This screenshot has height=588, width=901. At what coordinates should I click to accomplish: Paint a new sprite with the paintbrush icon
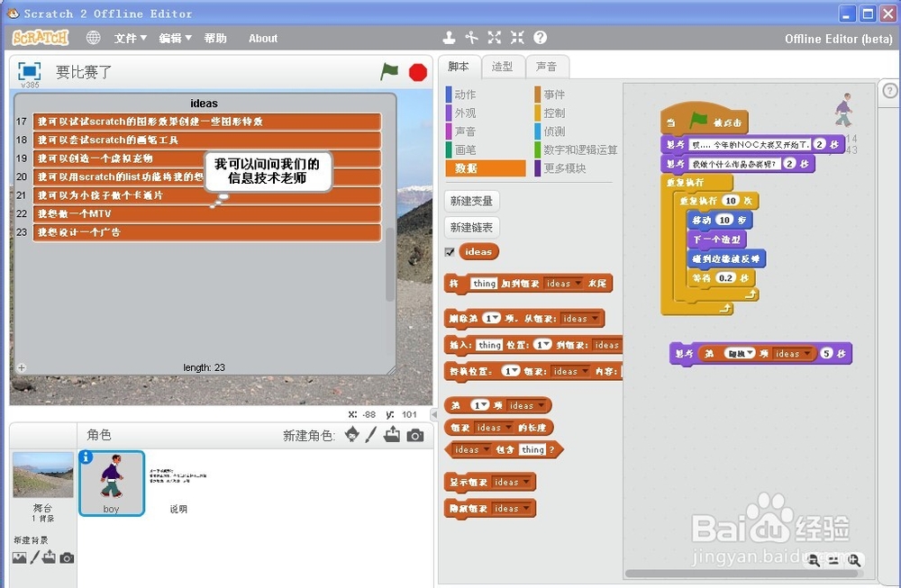pos(371,434)
